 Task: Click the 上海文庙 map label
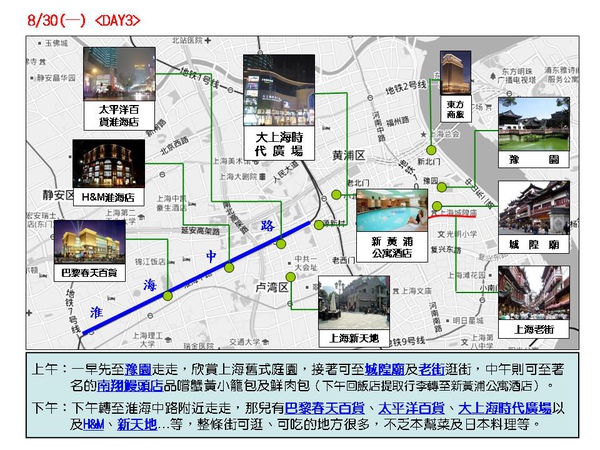coord(416,291)
